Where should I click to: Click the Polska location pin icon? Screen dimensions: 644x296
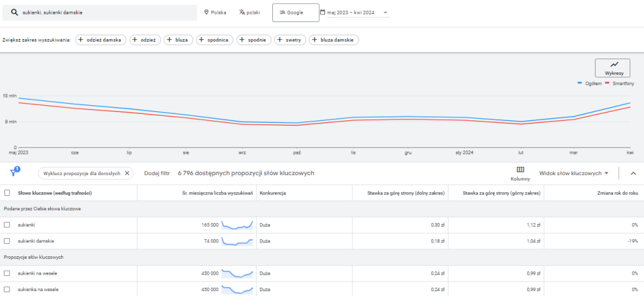pos(206,13)
